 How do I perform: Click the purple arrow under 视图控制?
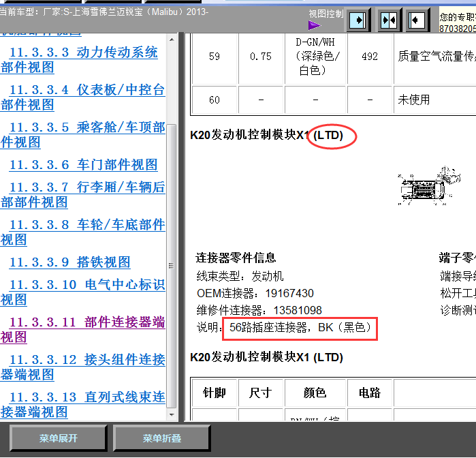pyautogui.click(x=314, y=25)
